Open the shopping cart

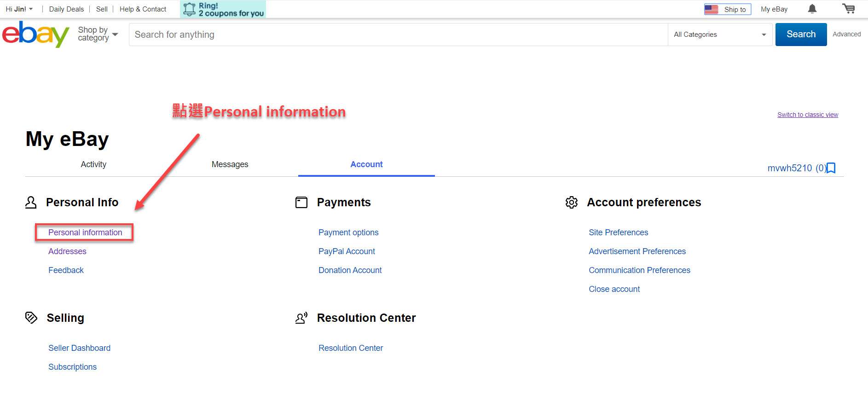point(848,9)
